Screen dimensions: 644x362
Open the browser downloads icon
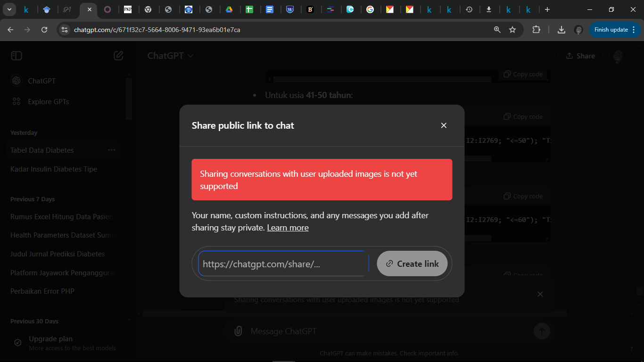[561, 30]
